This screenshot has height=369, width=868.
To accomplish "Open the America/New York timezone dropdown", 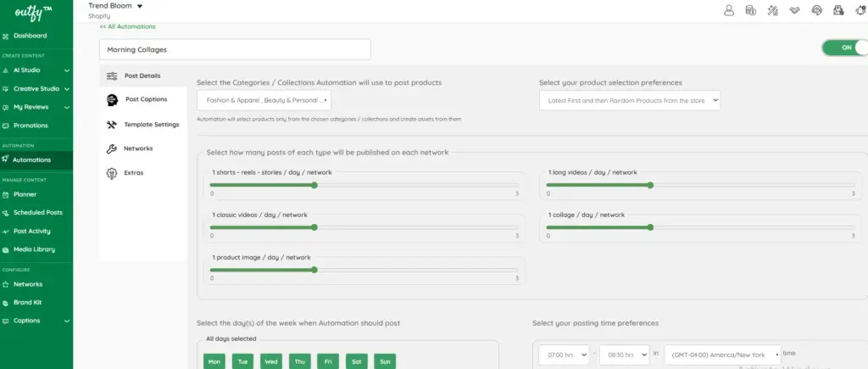I will 722,355.
